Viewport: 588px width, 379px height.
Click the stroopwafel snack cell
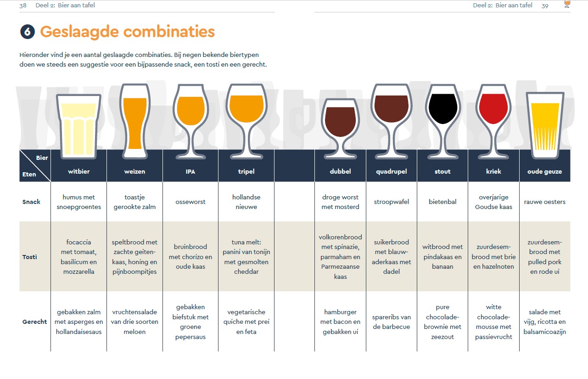[391, 202]
